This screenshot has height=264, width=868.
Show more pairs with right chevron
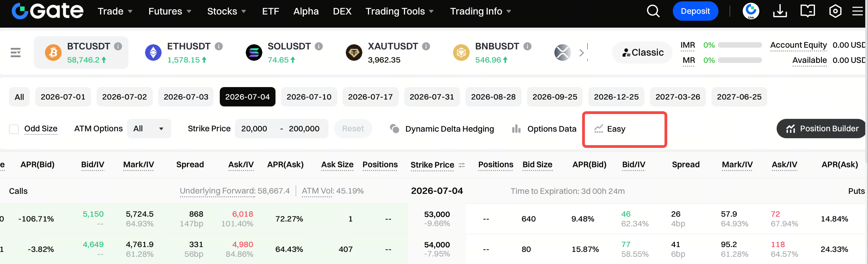pyautogui.click(x=582, y=53)
